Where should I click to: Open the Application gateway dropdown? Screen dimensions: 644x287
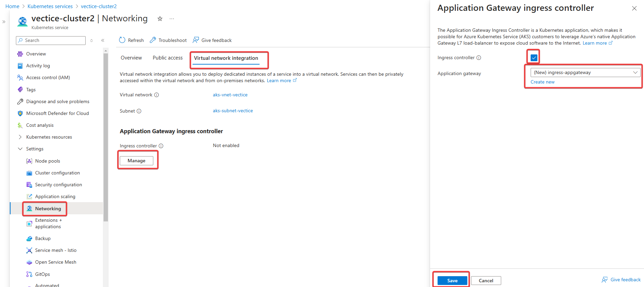click(x=585, y=72)
